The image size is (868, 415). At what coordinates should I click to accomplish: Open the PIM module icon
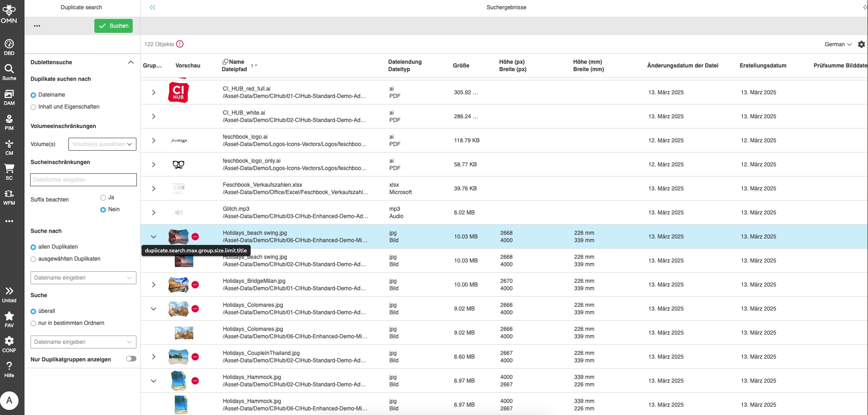point(9,122)
